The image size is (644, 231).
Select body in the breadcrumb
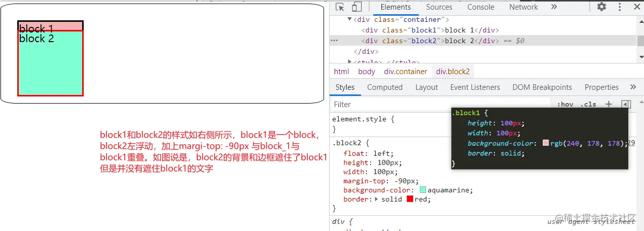(x=367, y=72)
